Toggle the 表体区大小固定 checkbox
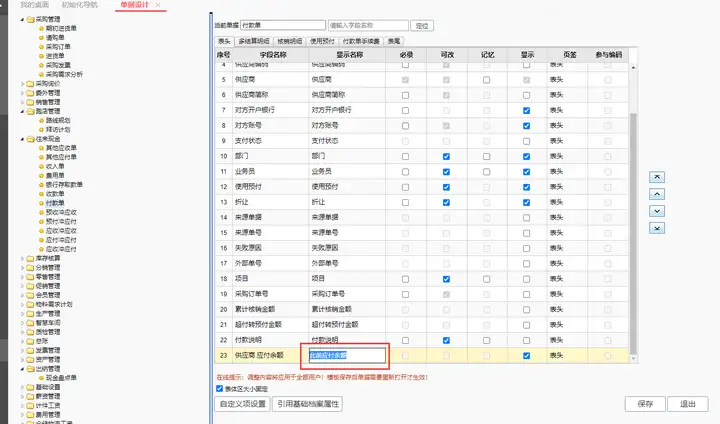 click(219, 389)
